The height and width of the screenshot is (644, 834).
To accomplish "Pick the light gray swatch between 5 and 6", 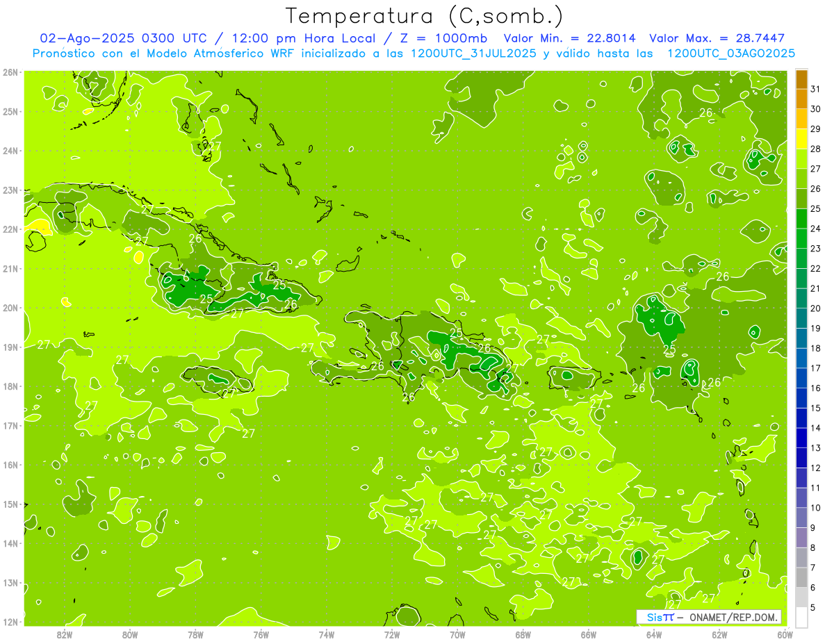I will tap(802, 597).
